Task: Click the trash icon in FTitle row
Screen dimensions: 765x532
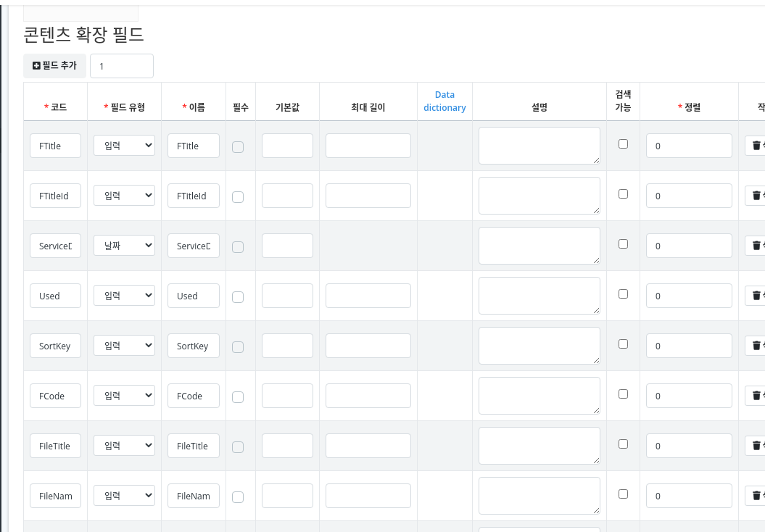Action: (756, 146)
